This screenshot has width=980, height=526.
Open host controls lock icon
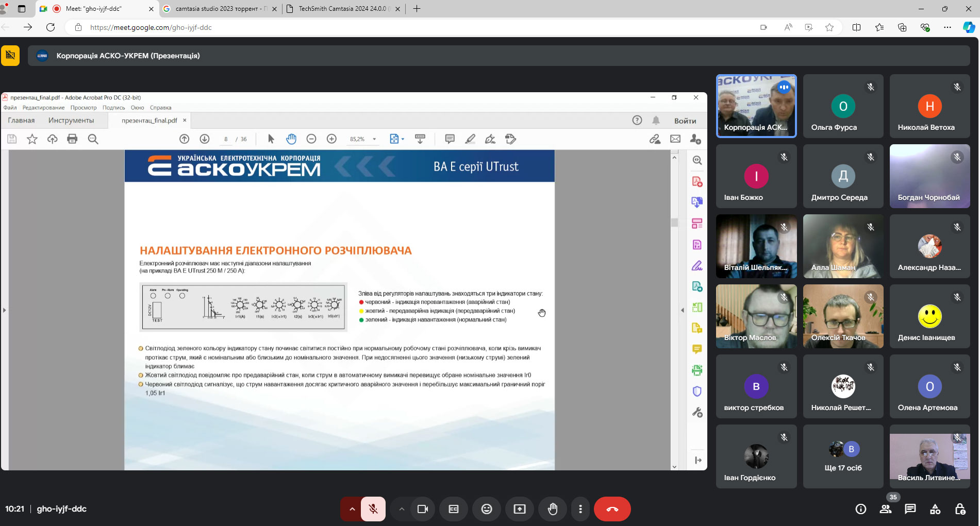tap(959, 509)
